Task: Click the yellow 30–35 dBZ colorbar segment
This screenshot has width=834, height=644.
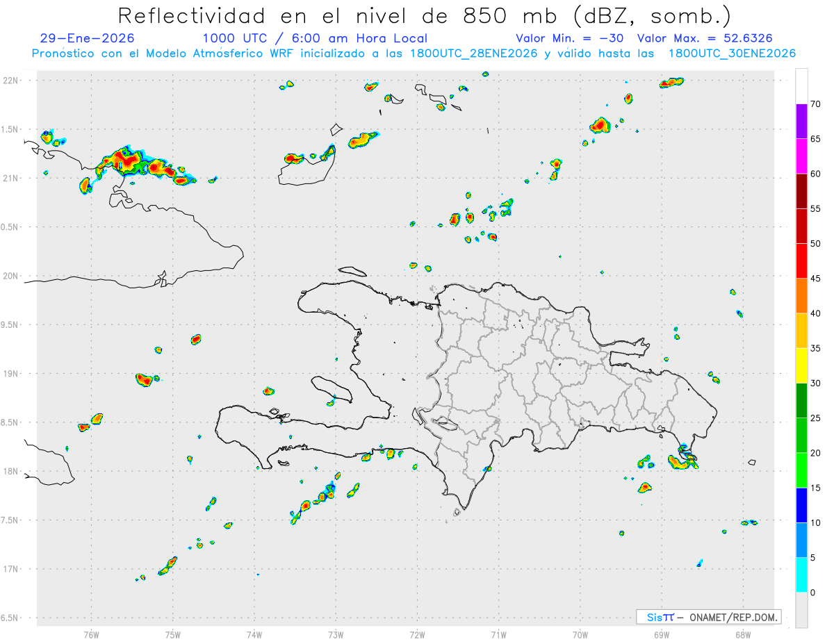Action: (x=801, y=365)
